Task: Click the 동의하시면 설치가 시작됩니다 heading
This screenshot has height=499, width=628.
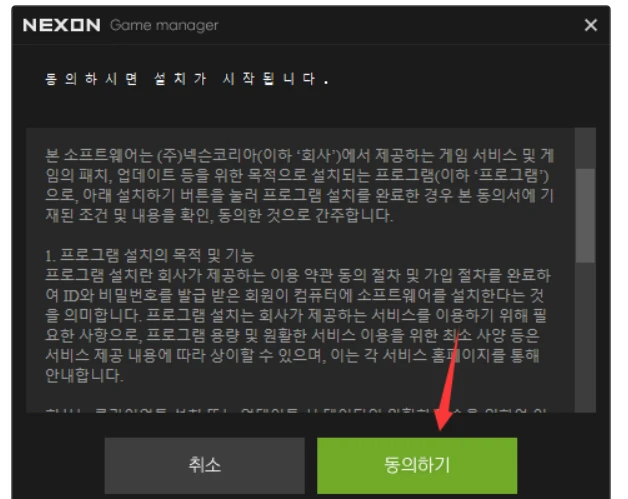Action: pyautogui.click(x=187, y=78)
